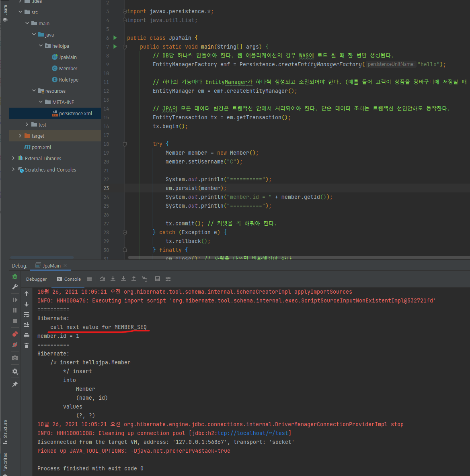Open debug settings gear icon
470x476 pixels.
(15, 371)
